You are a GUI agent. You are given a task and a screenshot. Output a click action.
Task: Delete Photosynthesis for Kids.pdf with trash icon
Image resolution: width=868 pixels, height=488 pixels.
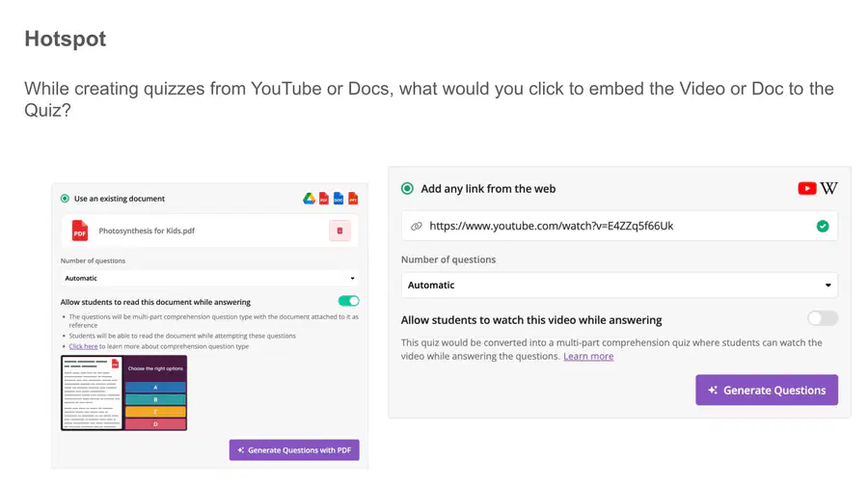(x=339, y=230)
